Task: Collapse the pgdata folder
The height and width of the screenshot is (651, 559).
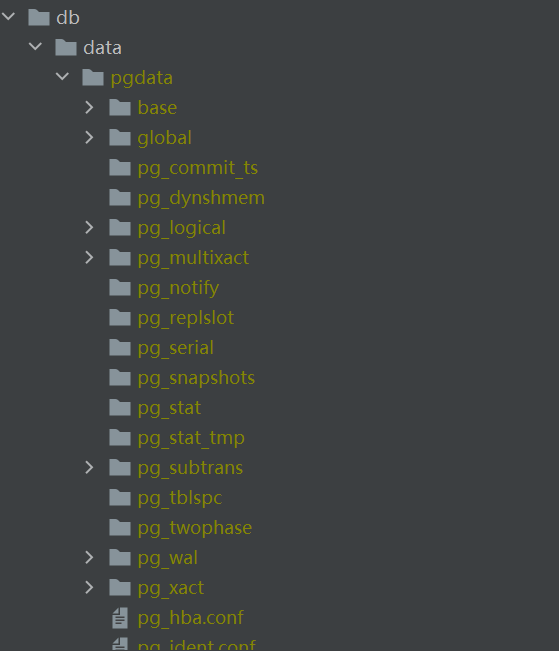Action: pos(62,77)
